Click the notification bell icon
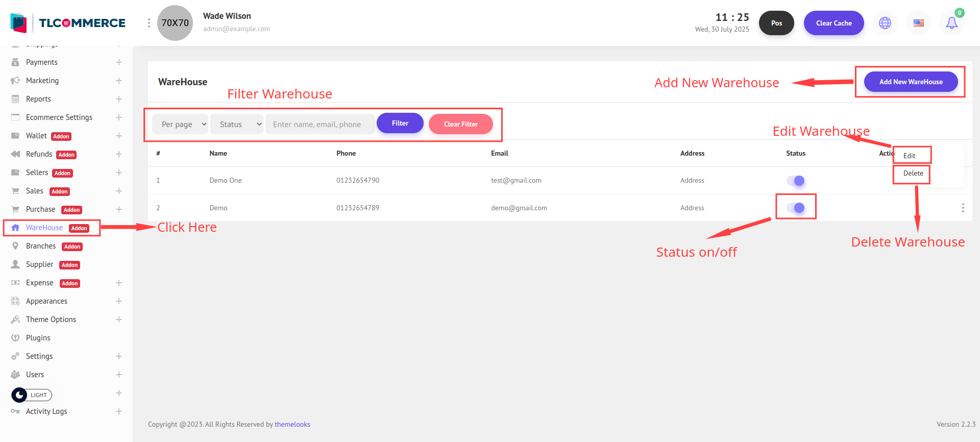 coord(951,23)
